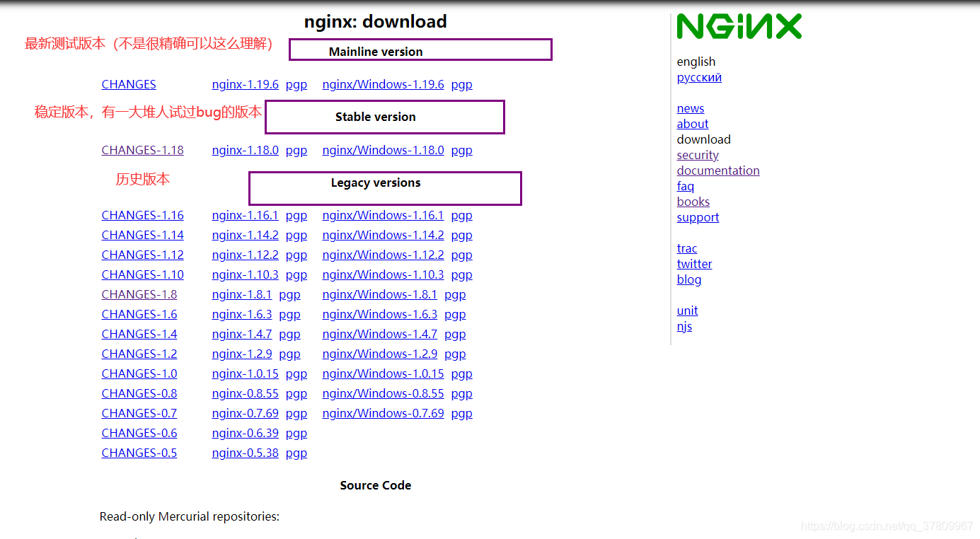The width and height of the screenshot is (980, 539).
Task: Download nginx/Windows-1.4.7
Action: coord(379,334)
